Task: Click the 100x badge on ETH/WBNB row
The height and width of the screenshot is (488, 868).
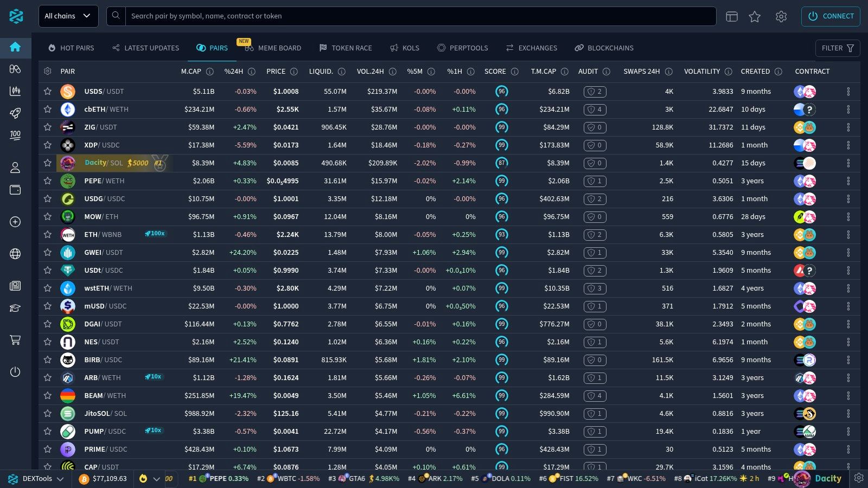Action: (155, 234)
